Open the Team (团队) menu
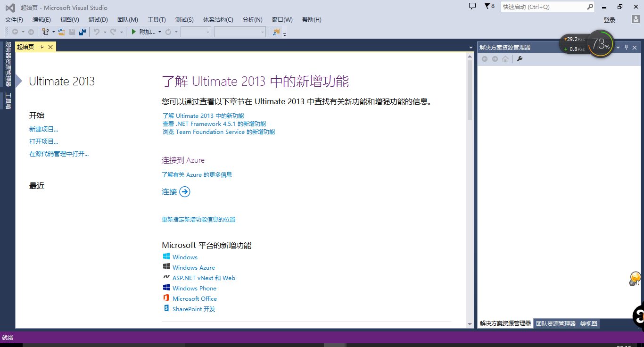 (x=127, y=19)
